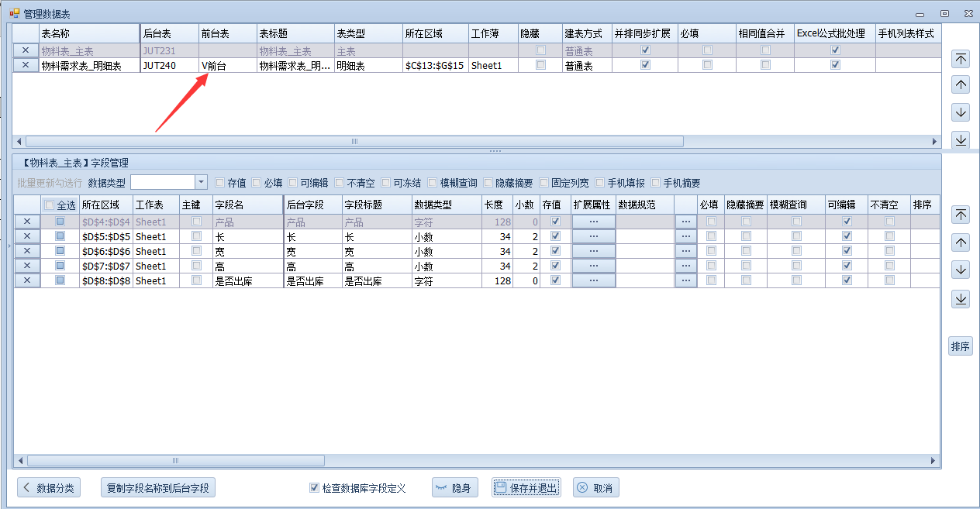Viewport: 980px width, 509px height.
Task: Open the 数据类型 dropdown
Action: coord(201,183)
